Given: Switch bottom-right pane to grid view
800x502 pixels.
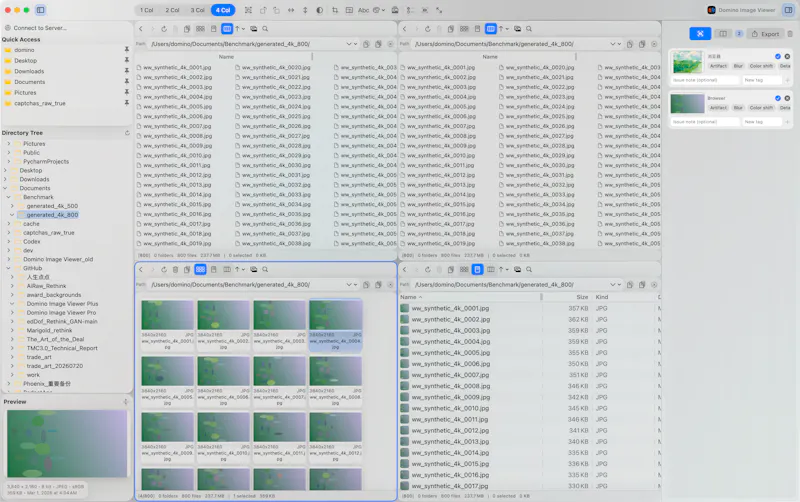Looking at the screenshot, I should (464, 269).
